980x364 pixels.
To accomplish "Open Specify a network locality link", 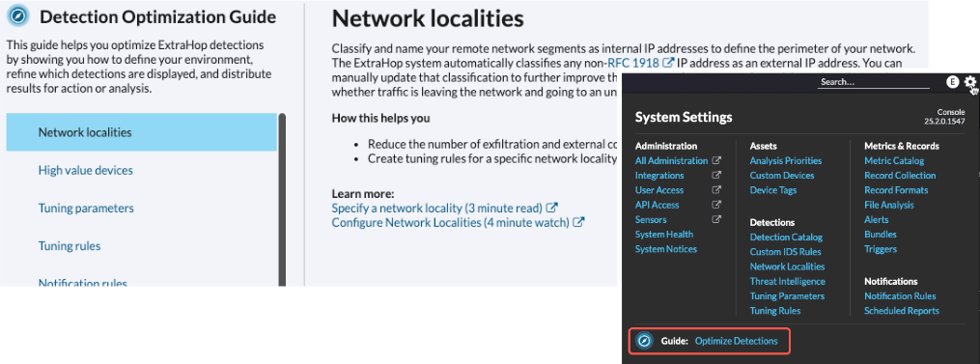I will [437, 208].
